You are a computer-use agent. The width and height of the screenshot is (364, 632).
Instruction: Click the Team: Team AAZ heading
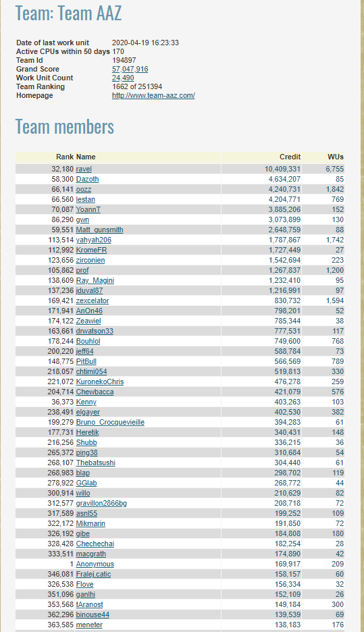tap(68, 13)
